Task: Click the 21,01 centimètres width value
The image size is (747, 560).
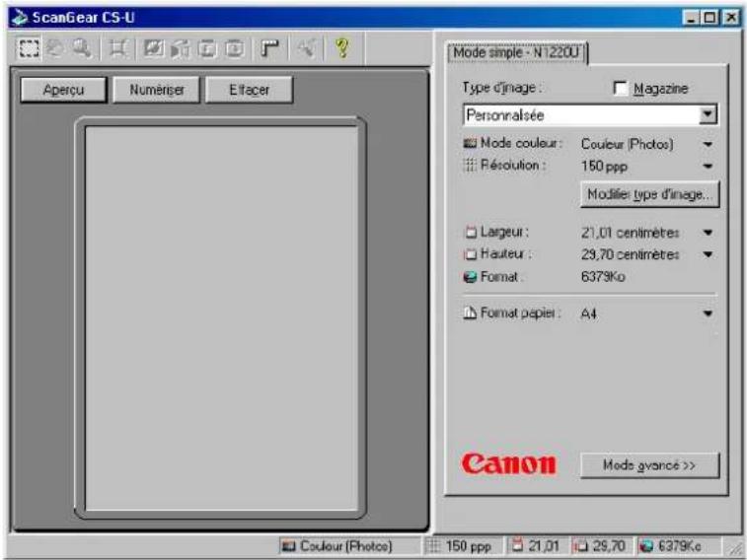Action: (630, 233)
